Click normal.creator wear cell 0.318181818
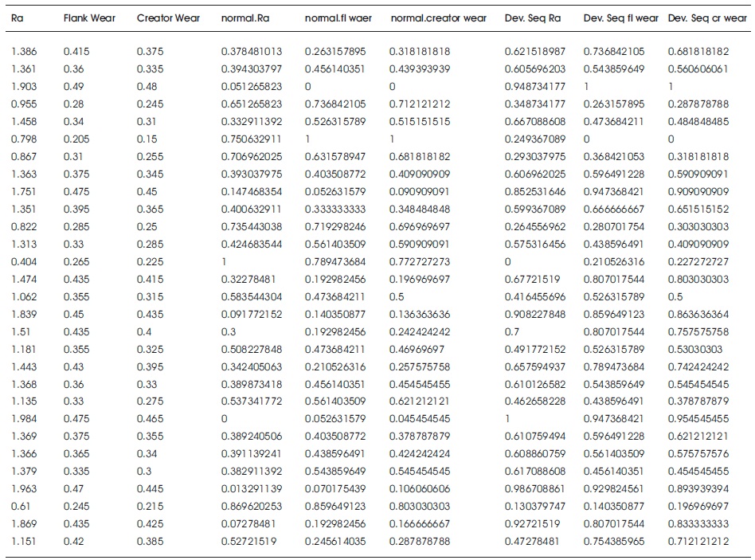The width and height of the screenshot is (755, 560). click(x=420, y=52)
